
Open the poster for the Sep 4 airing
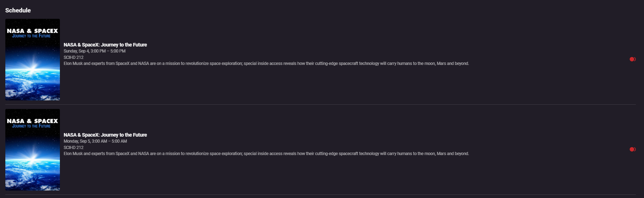point(33,60)
